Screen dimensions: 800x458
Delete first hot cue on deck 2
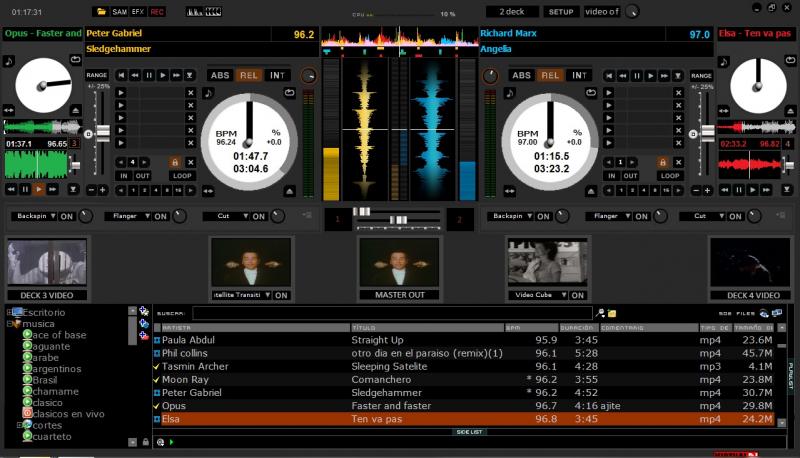[678, 93]
